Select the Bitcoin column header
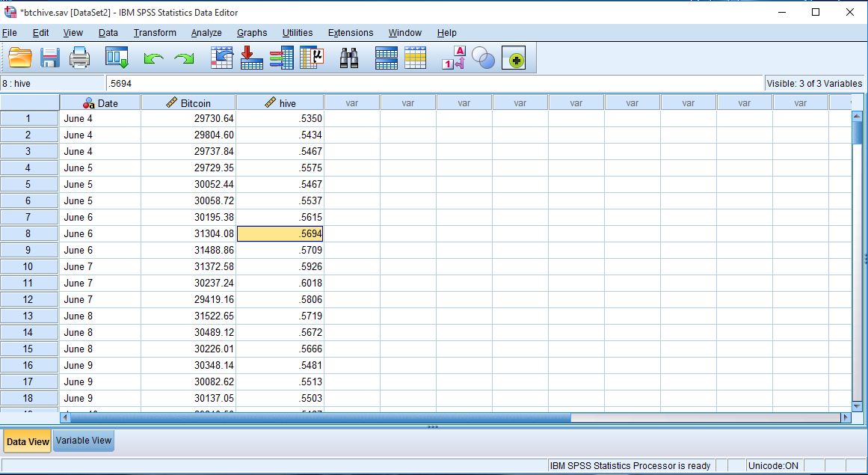 coord(188,103)
